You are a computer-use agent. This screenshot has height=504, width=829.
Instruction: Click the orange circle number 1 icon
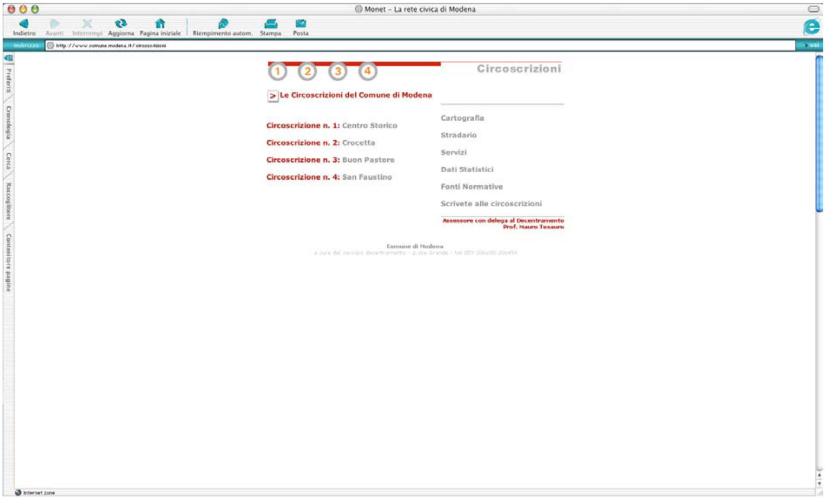(x=278, y=72)
